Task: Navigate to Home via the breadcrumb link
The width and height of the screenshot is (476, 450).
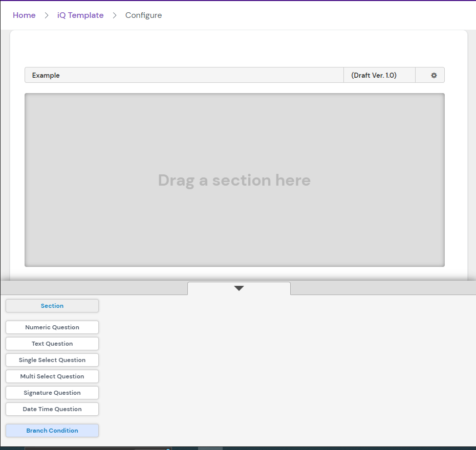Action: click(24, 15)
